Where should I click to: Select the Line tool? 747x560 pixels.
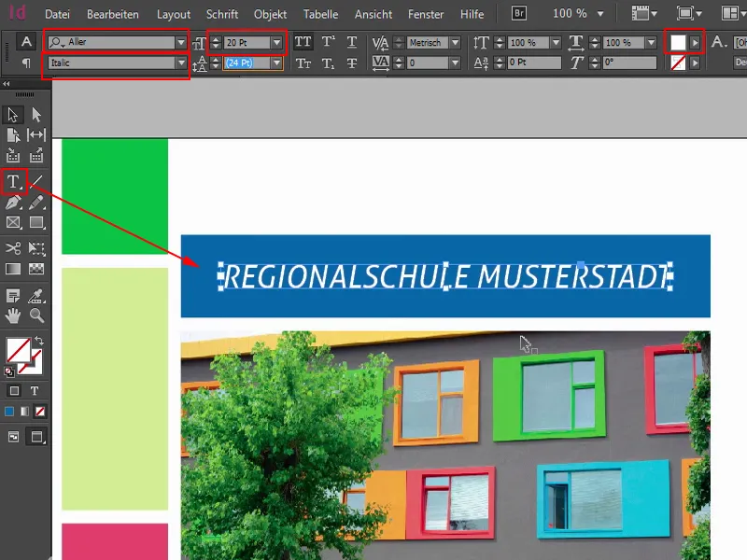[x=36, y=181]
